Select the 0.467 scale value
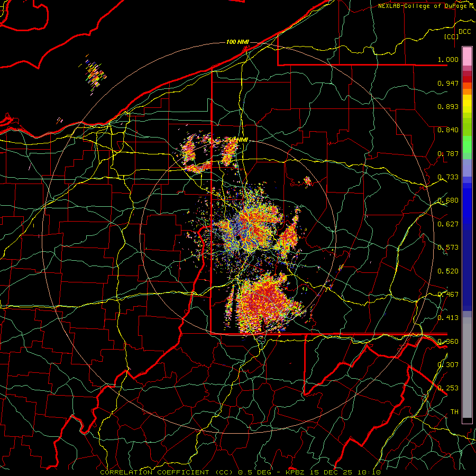 448,295
